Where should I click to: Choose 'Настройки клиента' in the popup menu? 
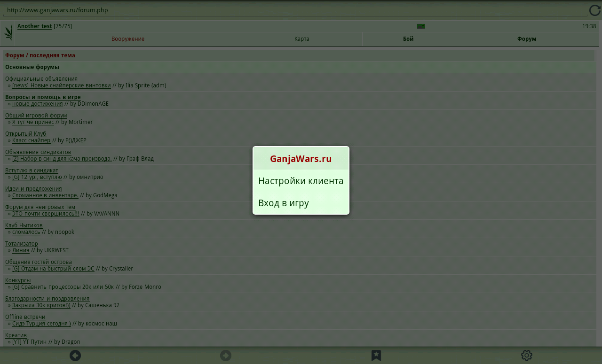point(301,181)
